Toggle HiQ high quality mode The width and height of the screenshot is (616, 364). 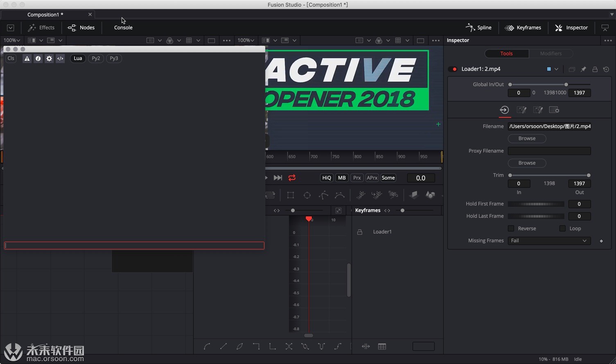(327, 178)
